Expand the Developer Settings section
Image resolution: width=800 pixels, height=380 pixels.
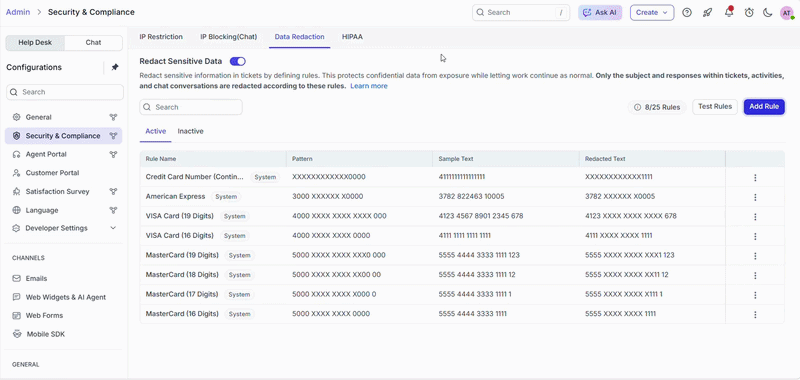[x=113, y=228]
